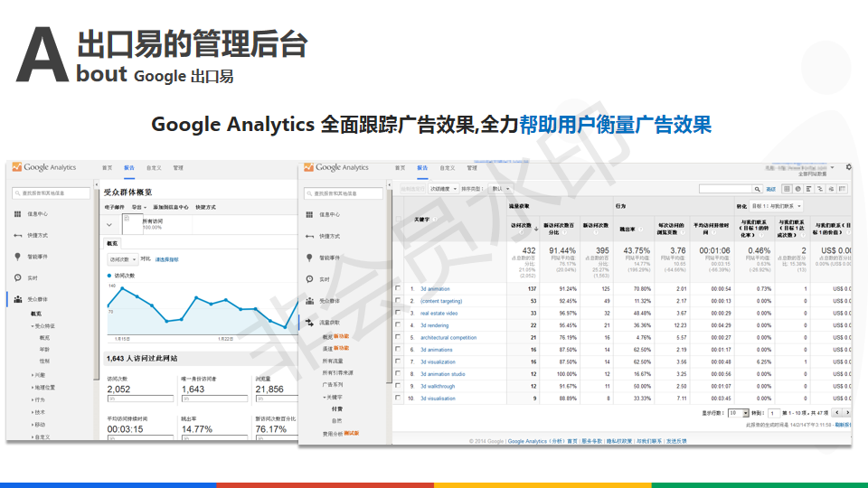Select checkbox for '3d walkthrough' row
The image size is (868, 488).
[x=398, y=386]
